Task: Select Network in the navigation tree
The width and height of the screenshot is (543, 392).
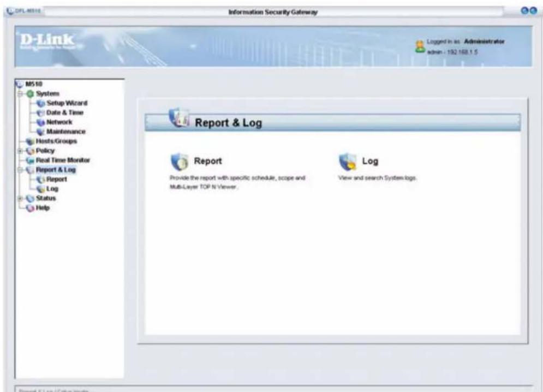Action: (59, 122)
